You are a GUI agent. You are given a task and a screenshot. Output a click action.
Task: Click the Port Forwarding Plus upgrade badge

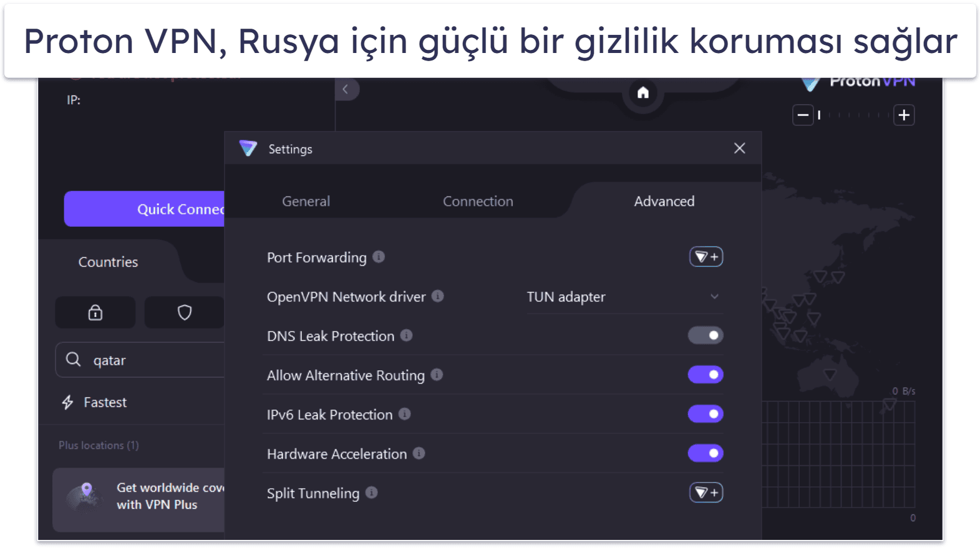point(706,257)
